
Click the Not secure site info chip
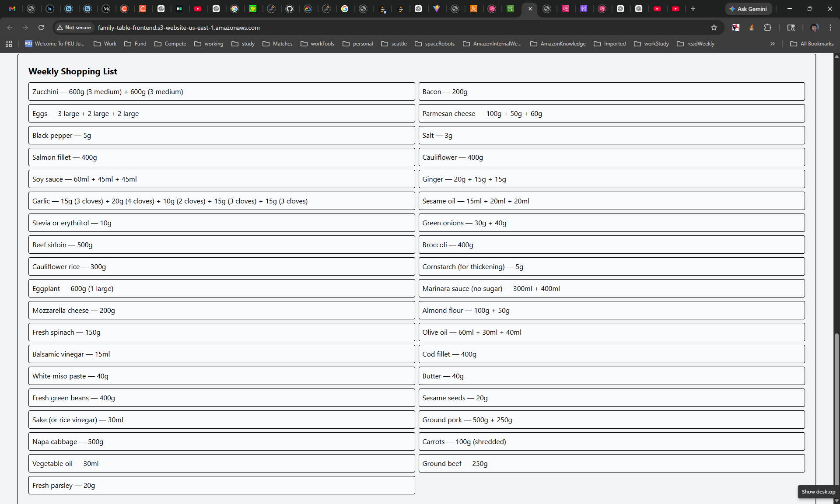[74, 28]
